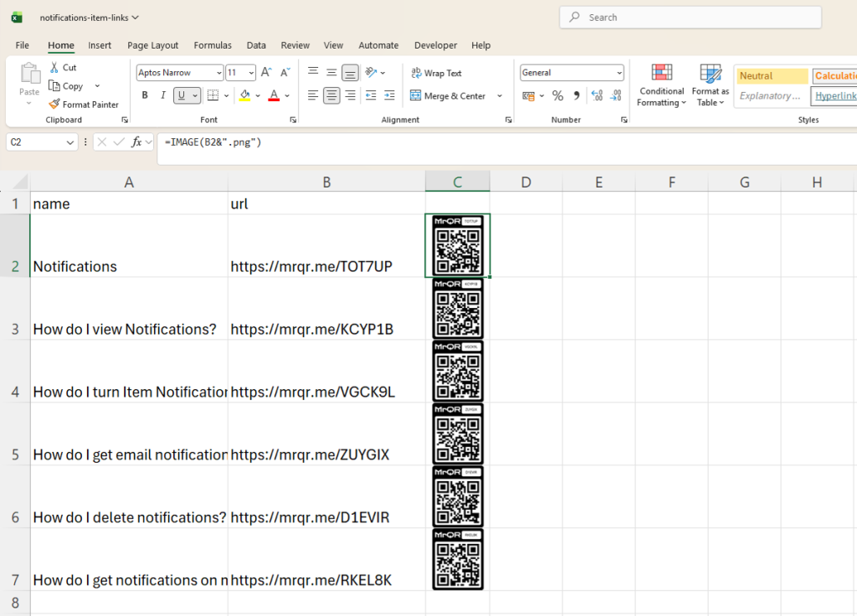The width and height of the screenshot is (857, 616).
Task: Apply the Neutral cell style
Action: click(772, 76)
